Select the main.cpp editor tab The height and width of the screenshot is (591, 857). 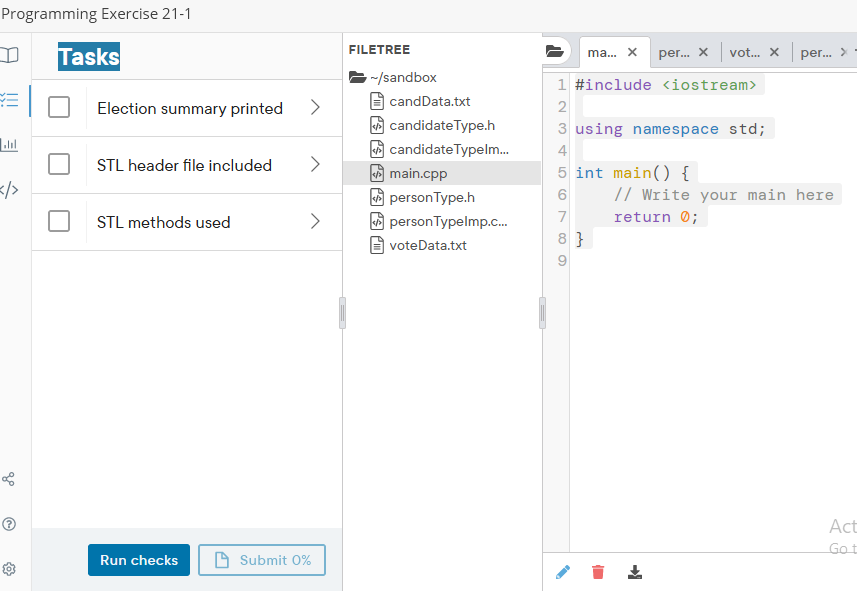tap(605, 51)
